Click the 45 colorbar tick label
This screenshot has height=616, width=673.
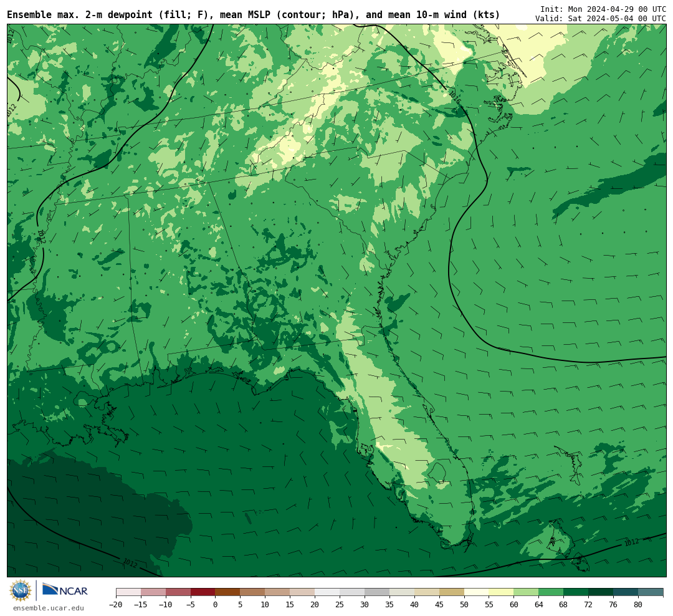(x=439, y=605)
